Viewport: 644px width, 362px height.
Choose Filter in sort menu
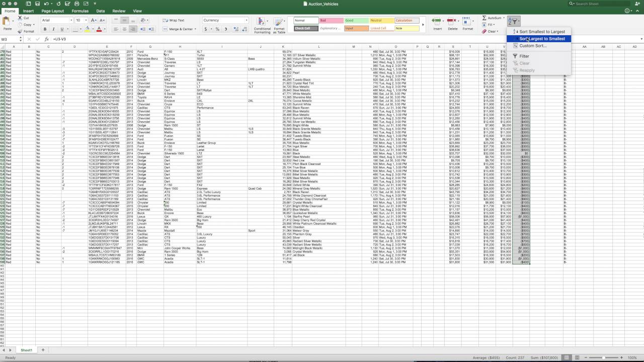pyautogui.click(x=539, y=56)
